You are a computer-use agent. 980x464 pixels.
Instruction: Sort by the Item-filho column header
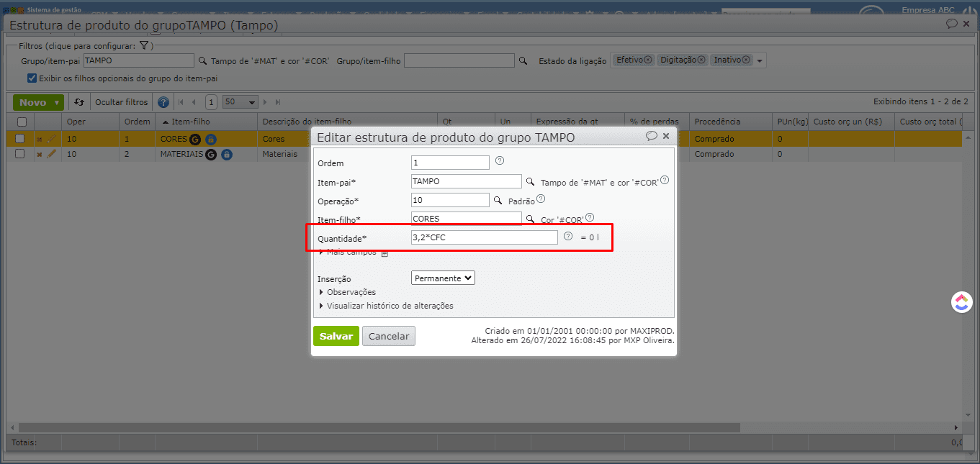coord(206,122)
